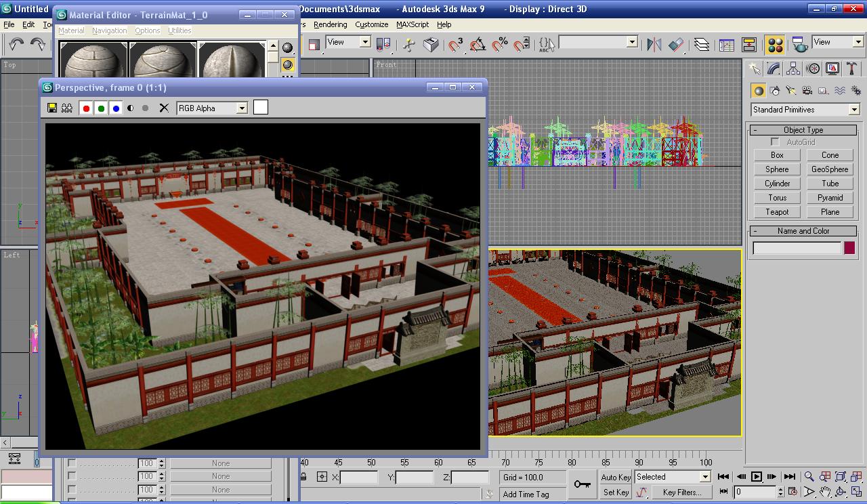Viewport: 867px width, 504px height.
Task: Enable the Angle Snap toggle
Action: coord(478,45)
